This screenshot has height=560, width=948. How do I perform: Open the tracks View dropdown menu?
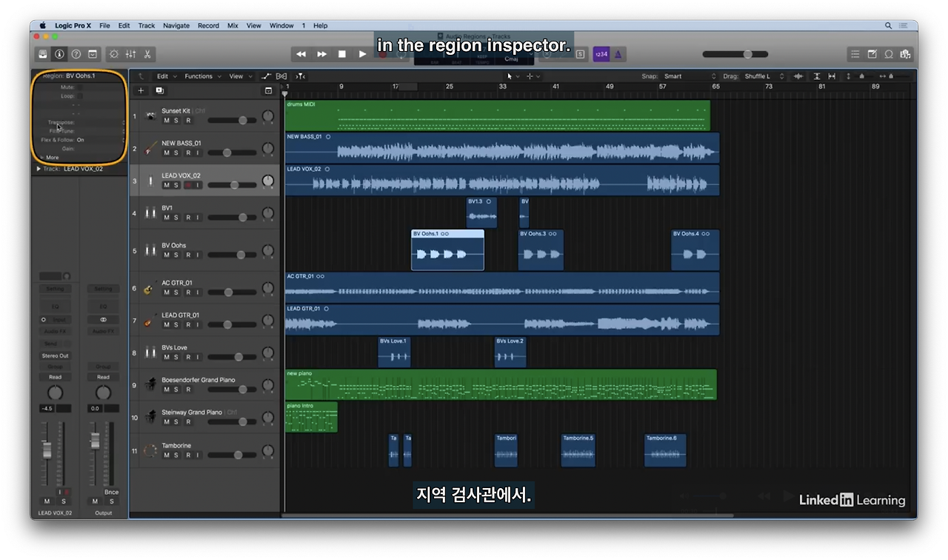tap(239, 76)
